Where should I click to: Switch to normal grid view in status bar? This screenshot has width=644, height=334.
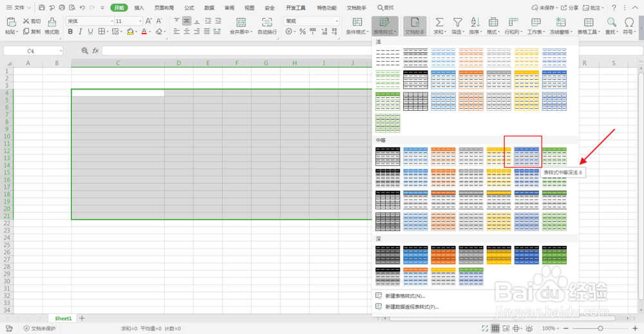point(496,328)
